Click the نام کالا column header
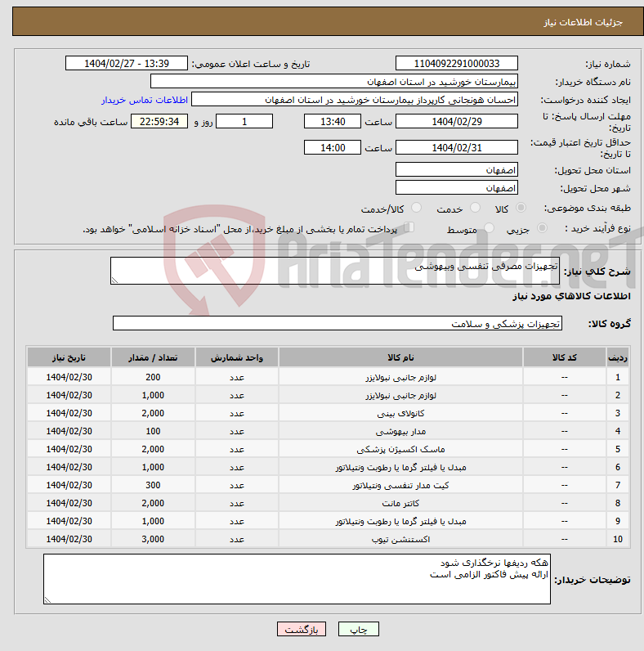The image size is (644, 651). pyautogui.click(x=400, y=357)
